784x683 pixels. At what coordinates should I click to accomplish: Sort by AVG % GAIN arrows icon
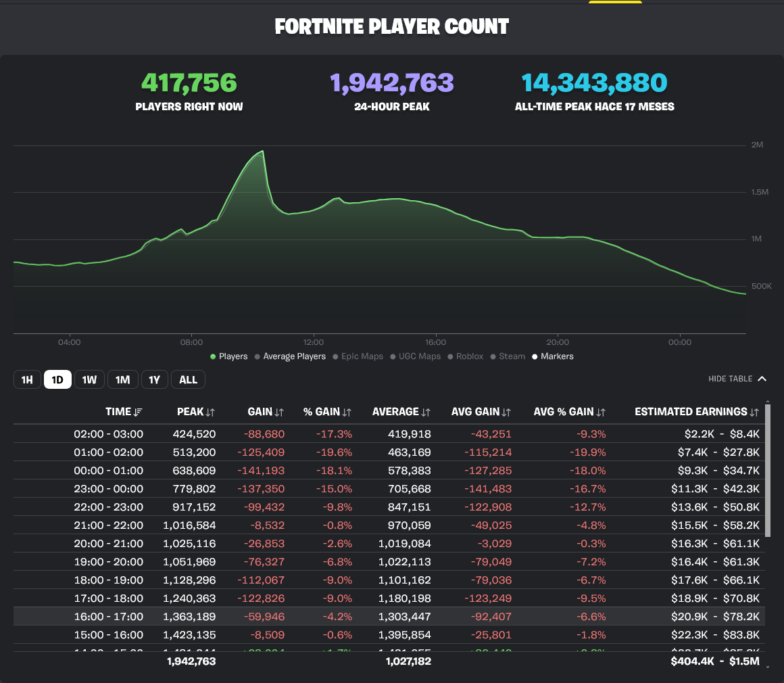click(600, 413)
